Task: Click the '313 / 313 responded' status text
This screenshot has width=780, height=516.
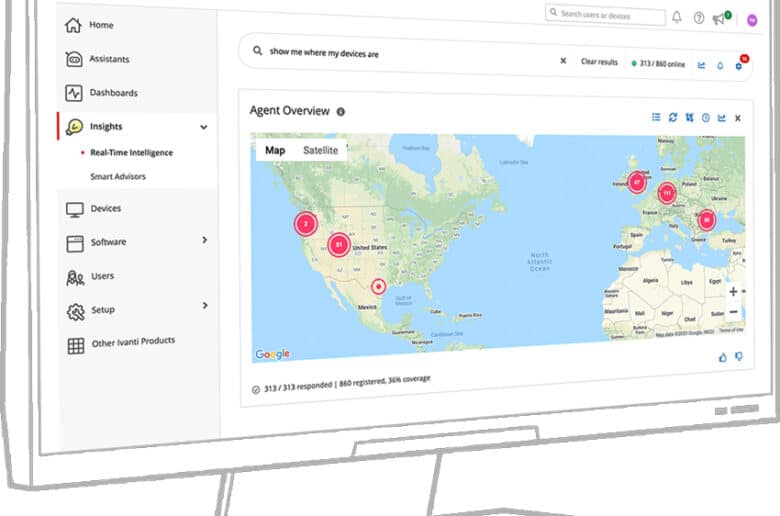Action: coord(297,387)
